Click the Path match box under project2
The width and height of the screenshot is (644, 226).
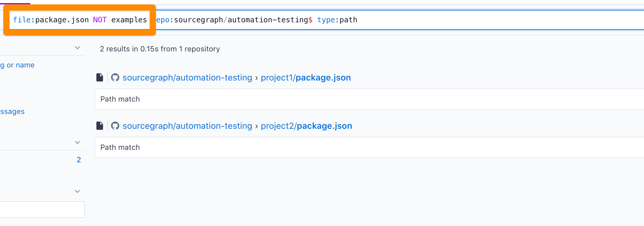tap(369, 147)
